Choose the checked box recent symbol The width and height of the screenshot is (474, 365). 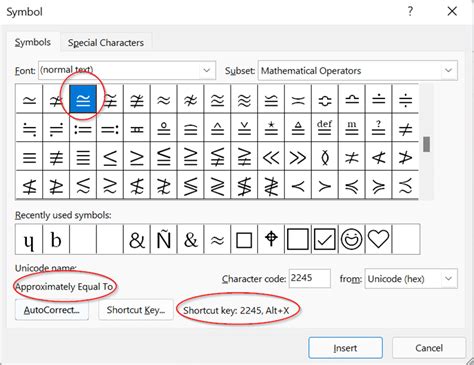[x=325, y=239]
